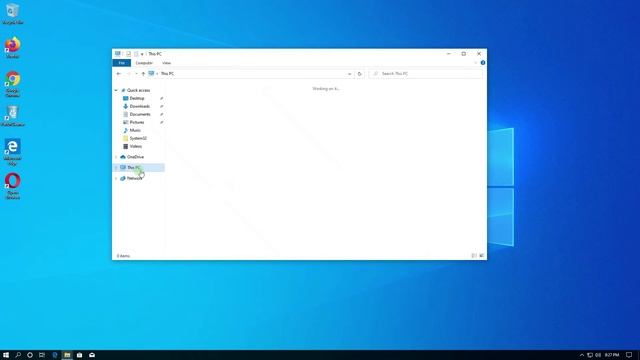Launch Google Chrome from the desktop

coord(13,84)
